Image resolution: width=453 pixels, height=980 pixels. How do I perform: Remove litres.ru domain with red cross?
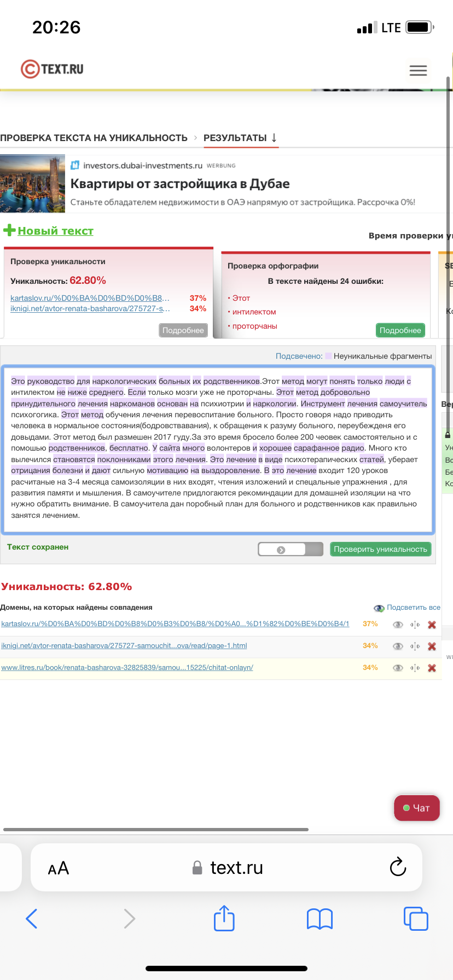(x=432, y=668)
